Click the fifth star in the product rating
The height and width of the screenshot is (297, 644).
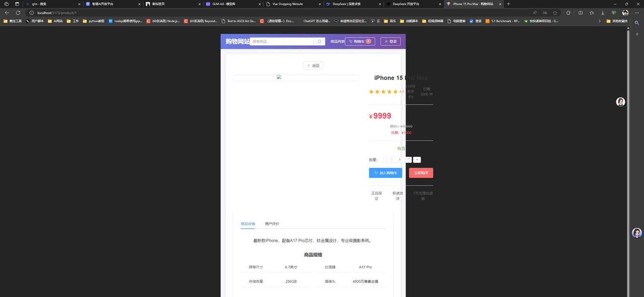395,91
